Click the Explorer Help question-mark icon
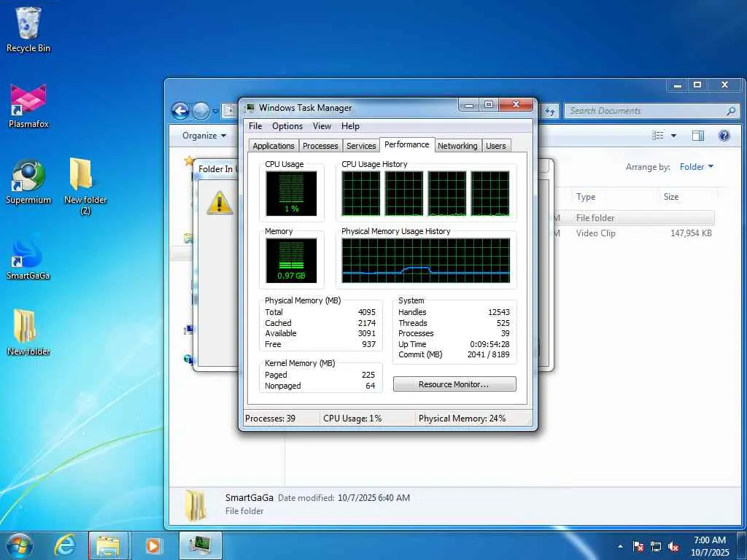 click(724, 136)
